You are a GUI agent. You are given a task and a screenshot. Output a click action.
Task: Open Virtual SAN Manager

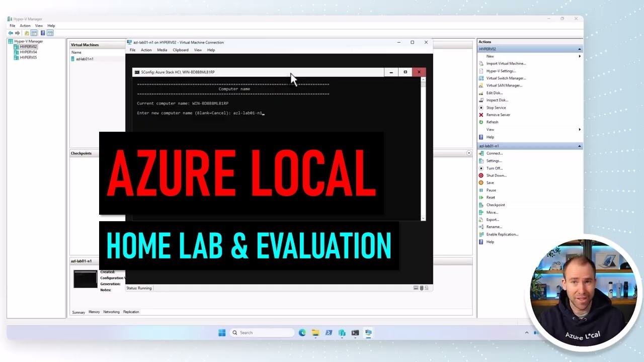coord(504,85)
